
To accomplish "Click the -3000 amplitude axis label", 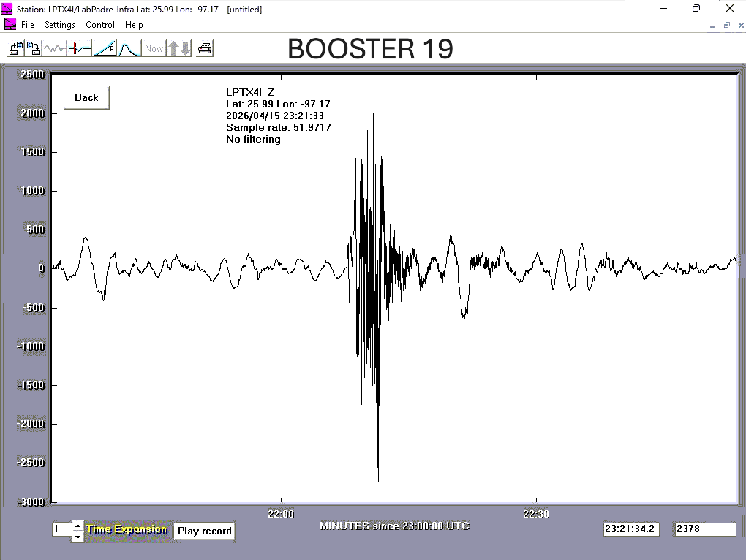I will (31, 502).
